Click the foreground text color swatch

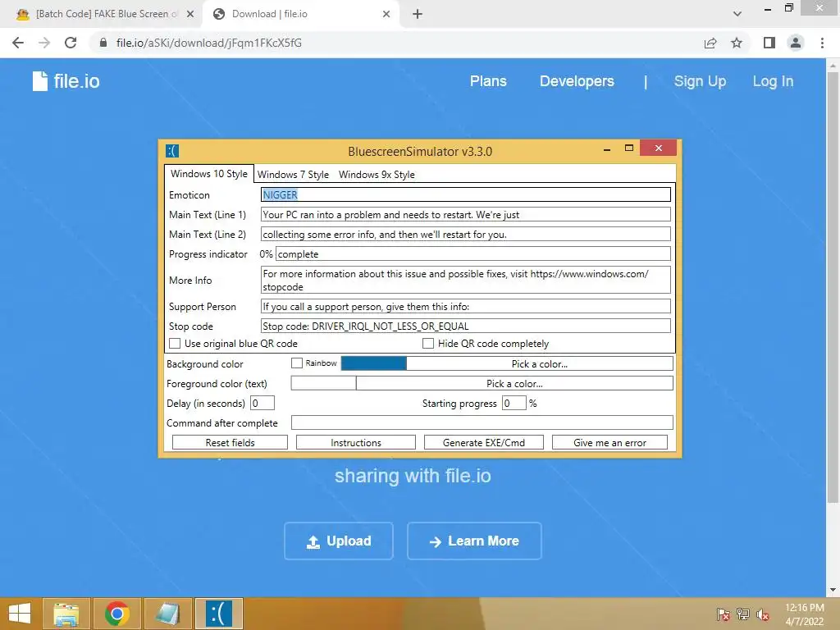click(x=323, y=384)
